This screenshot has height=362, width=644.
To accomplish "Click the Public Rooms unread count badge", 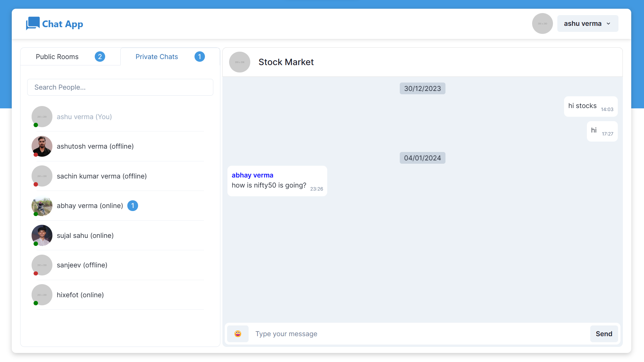I will [x=100, y=57].
